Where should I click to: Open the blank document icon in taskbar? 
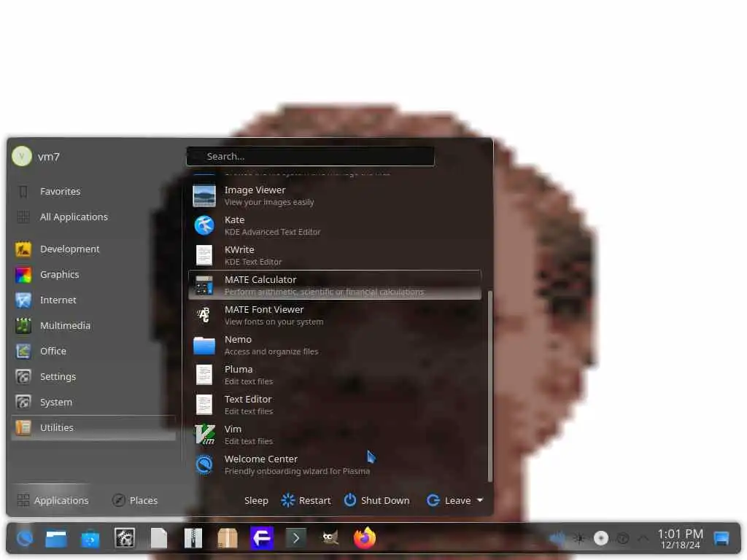pos(158,539)
